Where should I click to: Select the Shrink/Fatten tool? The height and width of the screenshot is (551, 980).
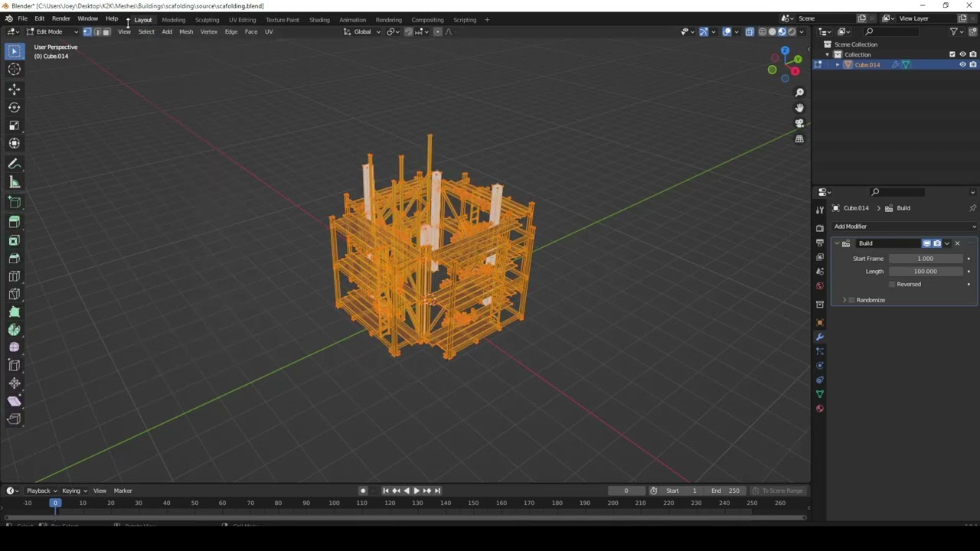pyautogui.click(x=14, y=383)
